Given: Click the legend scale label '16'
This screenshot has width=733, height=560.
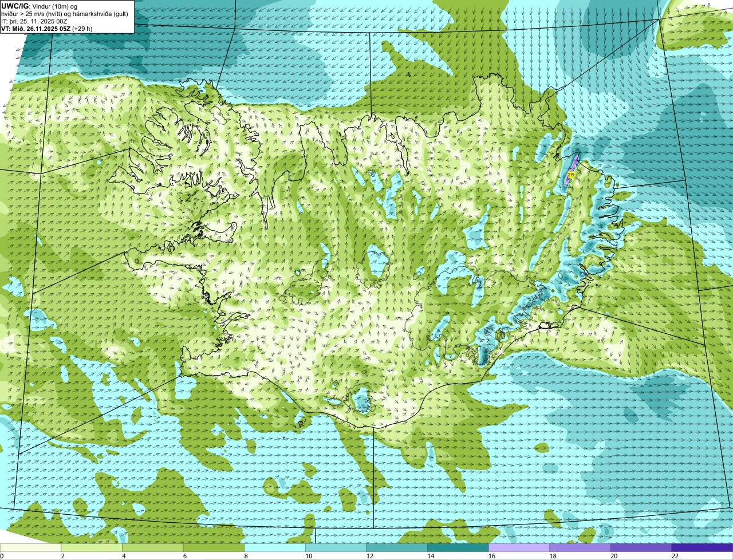Looking at the screenshot, I should click(x=491, y=556).
